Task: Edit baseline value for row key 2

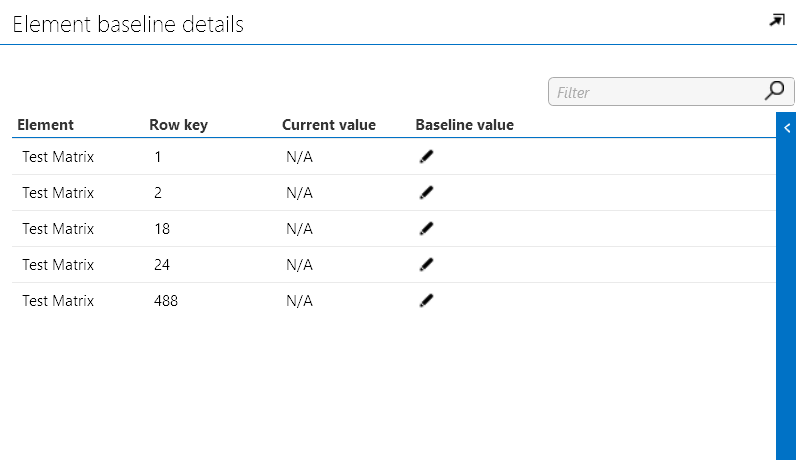Action: [427, 192]
